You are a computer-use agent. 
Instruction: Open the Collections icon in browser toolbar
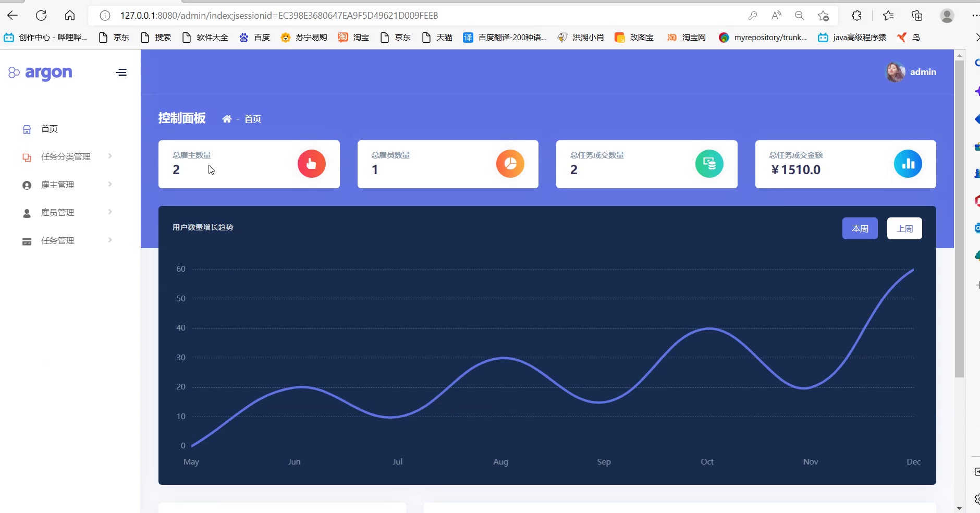click(x=917, y=16)
